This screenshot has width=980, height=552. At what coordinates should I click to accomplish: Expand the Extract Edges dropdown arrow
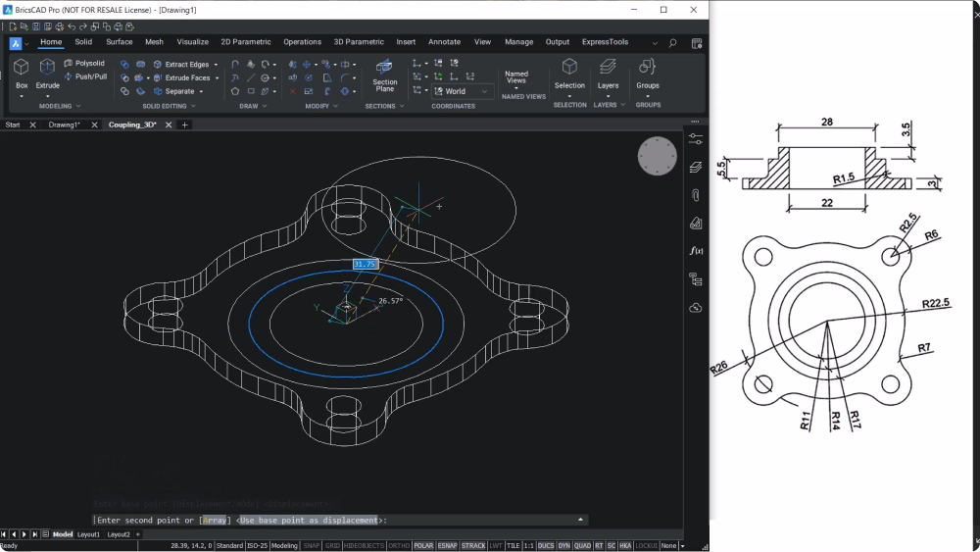[x=216, y=65]
